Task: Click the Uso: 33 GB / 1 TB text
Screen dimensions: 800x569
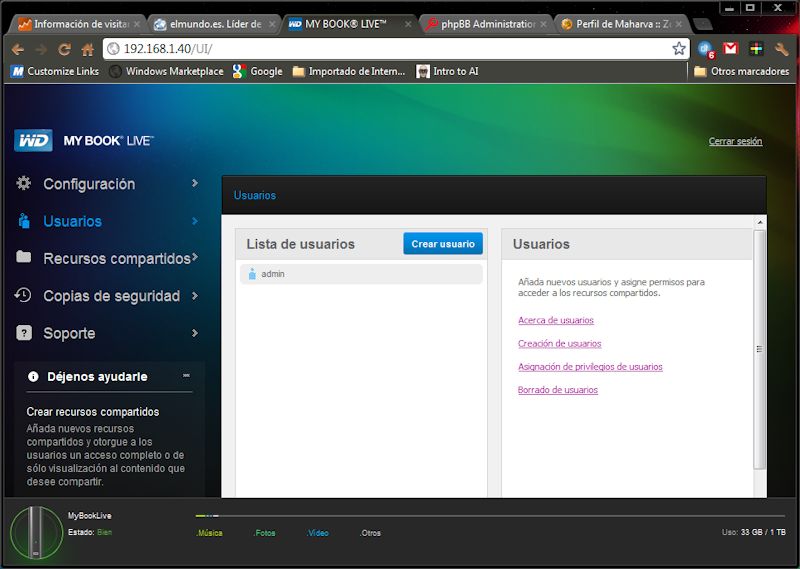Action: click(x=754, y=532)
